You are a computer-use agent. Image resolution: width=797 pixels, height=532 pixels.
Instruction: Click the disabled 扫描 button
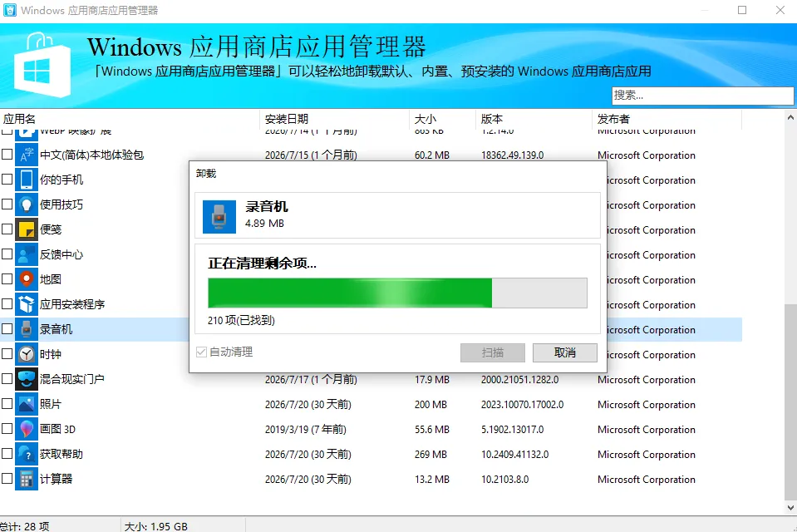(493, 352)
